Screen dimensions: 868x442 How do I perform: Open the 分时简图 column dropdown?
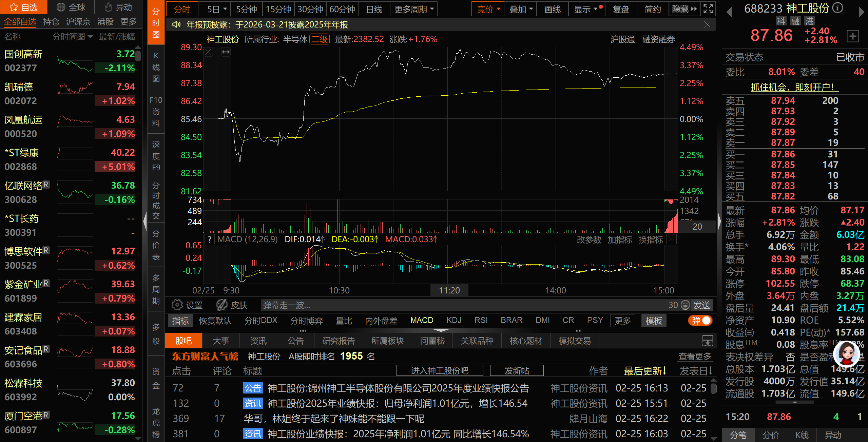coord(72,37)
